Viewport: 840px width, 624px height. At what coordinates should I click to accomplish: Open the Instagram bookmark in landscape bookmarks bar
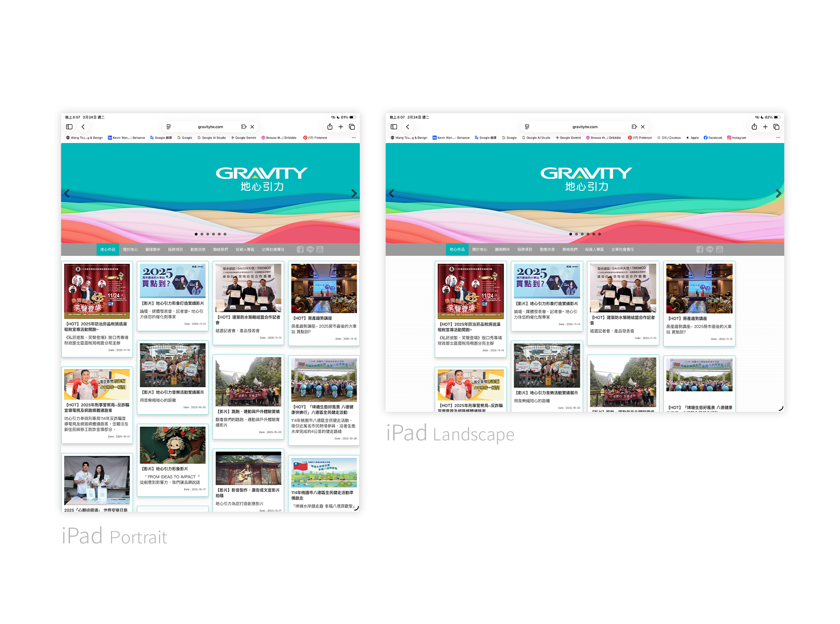[x=737, y=138]
